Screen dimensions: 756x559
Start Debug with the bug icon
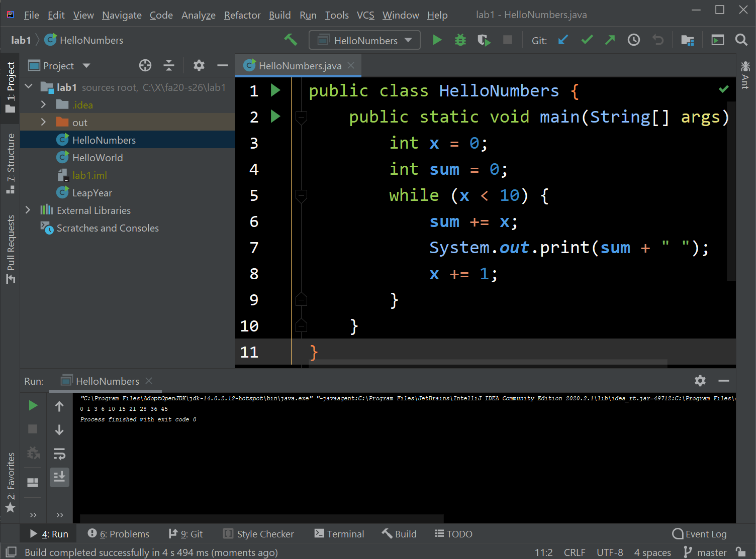click(460, 40)
